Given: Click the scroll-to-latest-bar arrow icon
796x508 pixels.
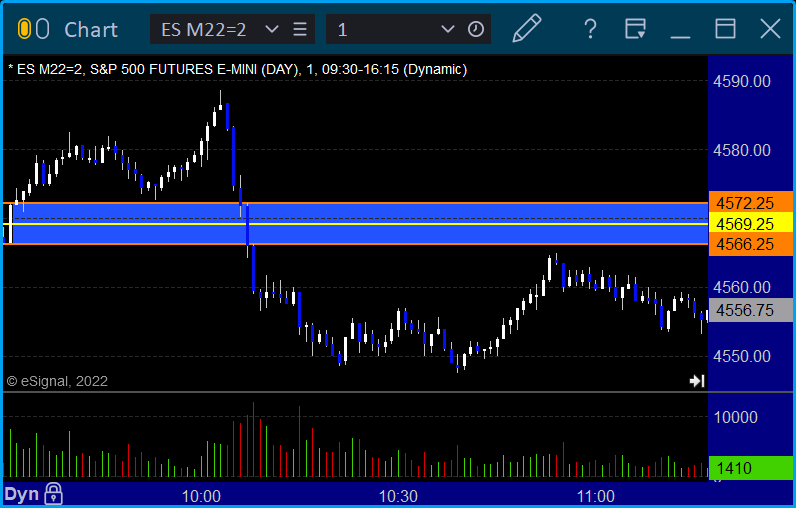Looking at the screenshot, I should [x=697, y=381].
